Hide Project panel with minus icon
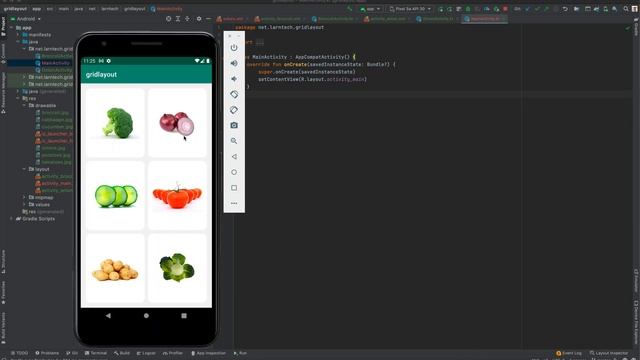 pos(208,19)
